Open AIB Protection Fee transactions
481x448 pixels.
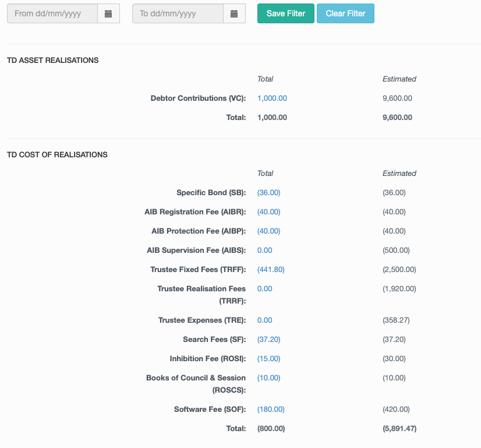(x=268, y=231)
